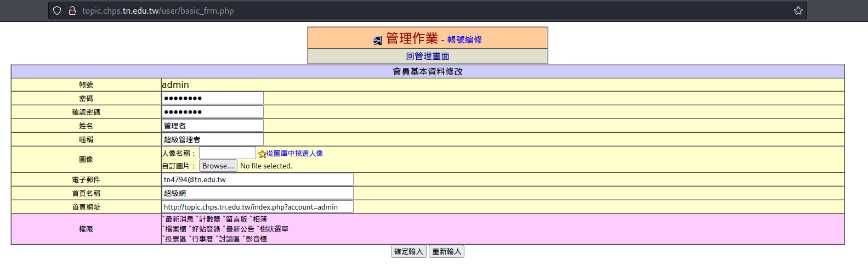Viewport: 868px width, 276px height.
Task: Click the 首頁名稱 field containing 超級網
Action: [x=258, y=193]
